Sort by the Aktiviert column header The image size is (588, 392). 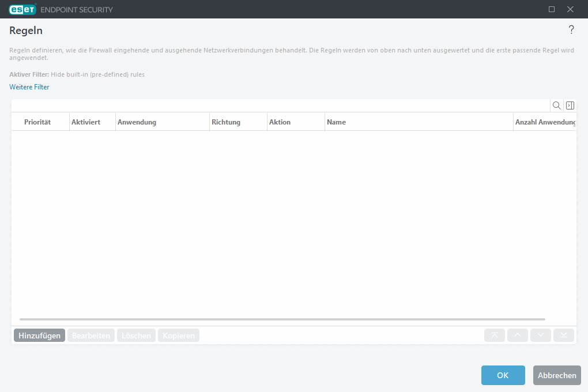click(86, 122)
